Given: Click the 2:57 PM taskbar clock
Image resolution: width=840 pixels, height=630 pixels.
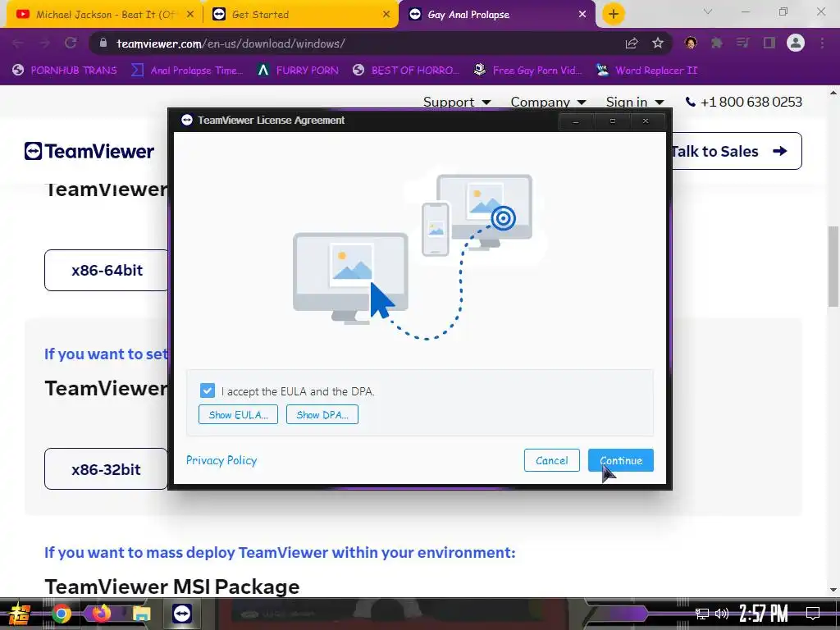Looking at the screenshot, I should [x=764, y=614].
